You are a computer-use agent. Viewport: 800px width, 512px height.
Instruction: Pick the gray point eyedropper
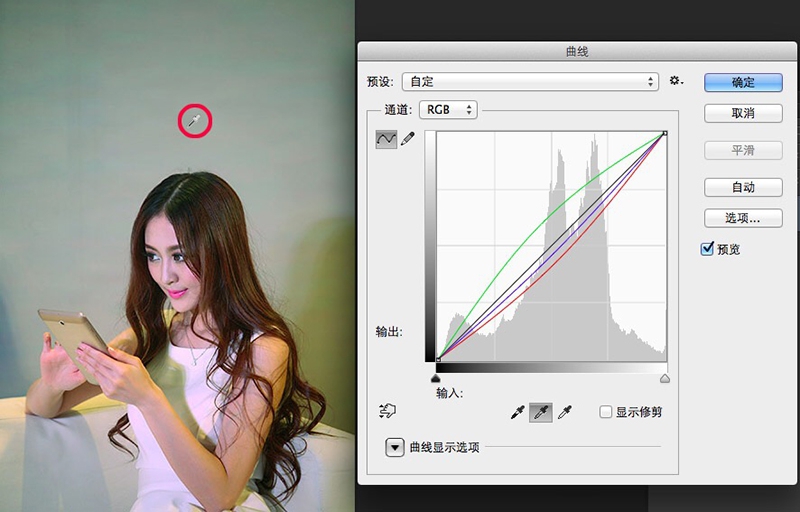pos(541,412)
